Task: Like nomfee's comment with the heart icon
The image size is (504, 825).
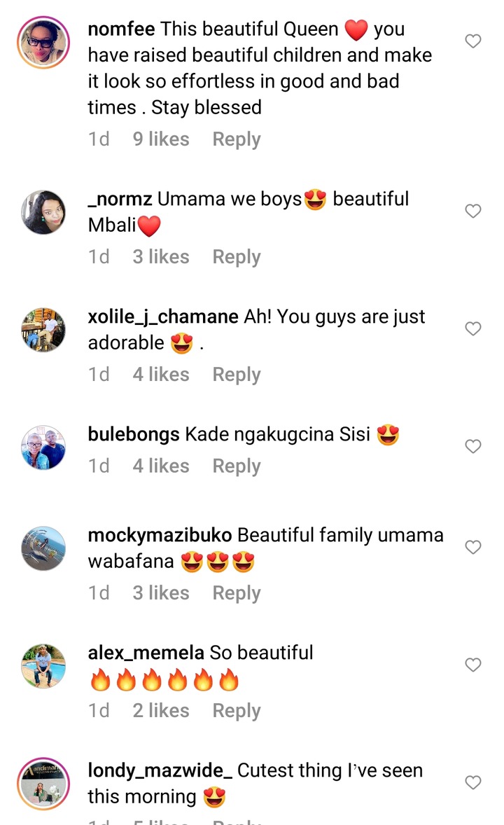Action: pos(473,41)
